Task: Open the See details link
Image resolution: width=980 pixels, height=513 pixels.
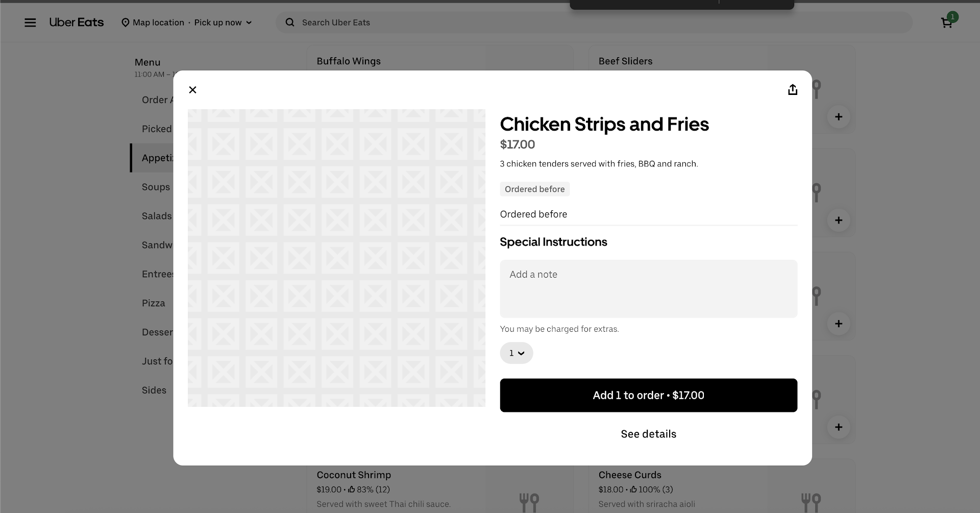Action: (648, 434)
